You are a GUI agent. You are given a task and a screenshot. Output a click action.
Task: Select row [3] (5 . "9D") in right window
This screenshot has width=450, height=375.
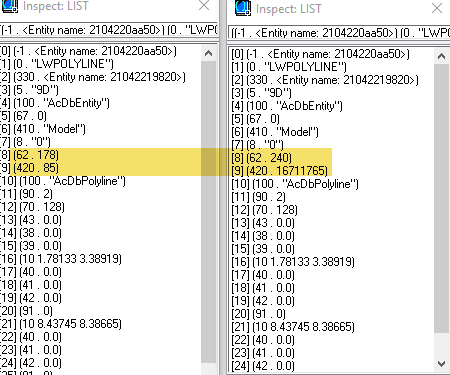point(262,93)
